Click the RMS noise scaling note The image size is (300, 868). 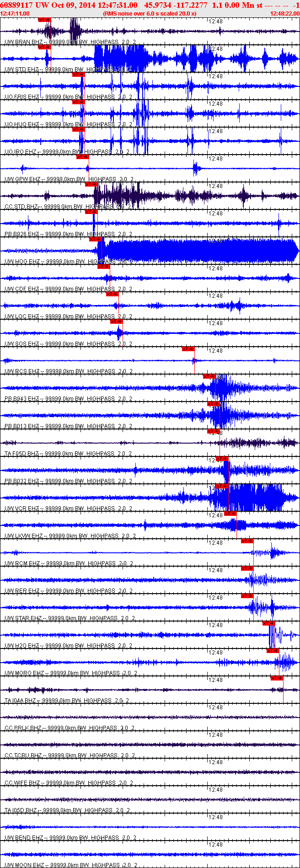[x=150, y=13]
